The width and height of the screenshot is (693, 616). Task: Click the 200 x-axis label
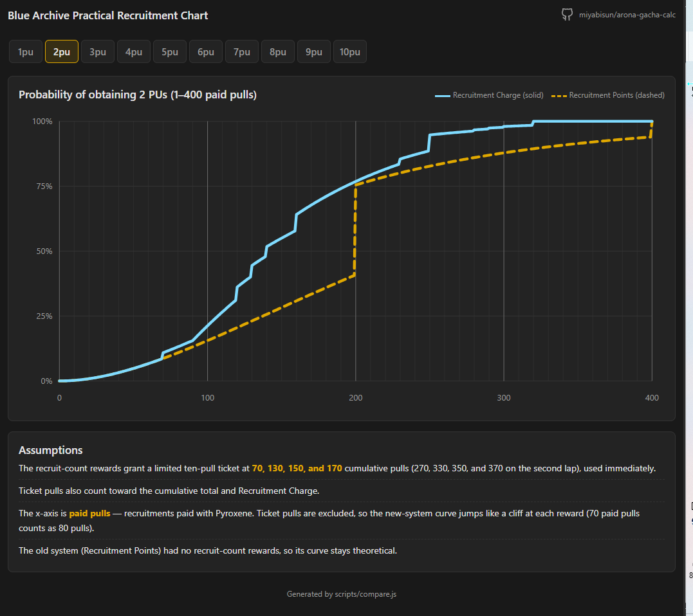[356, 397]
